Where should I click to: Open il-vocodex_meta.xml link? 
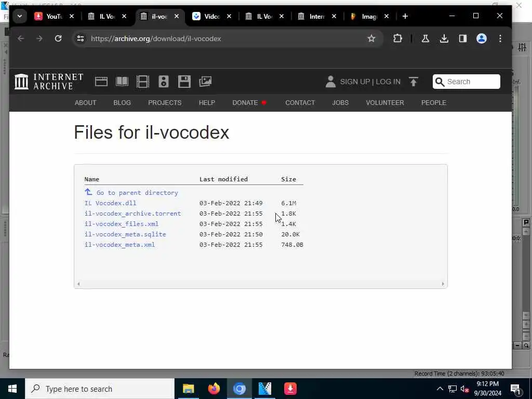[120, 245]
